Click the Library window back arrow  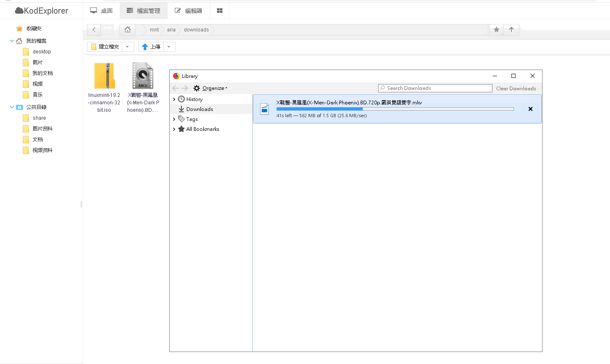(x=176, y=88)
